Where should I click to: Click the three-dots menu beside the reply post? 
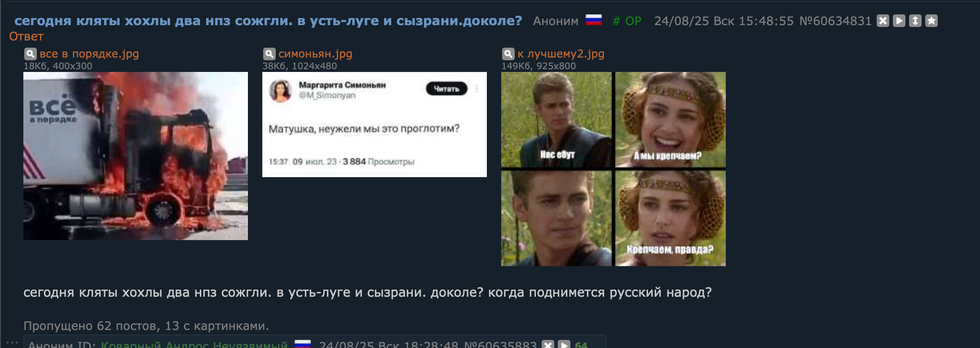point(12,343)
